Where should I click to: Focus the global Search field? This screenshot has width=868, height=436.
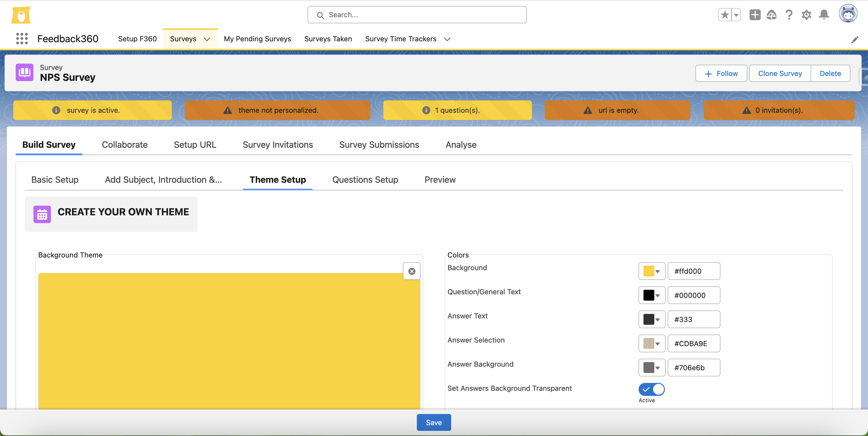tap(417, 15)
